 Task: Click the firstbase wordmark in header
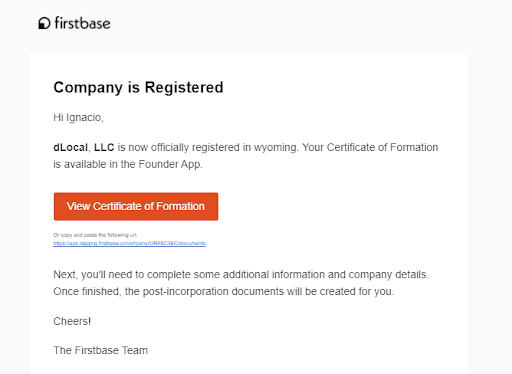point(82,23)
